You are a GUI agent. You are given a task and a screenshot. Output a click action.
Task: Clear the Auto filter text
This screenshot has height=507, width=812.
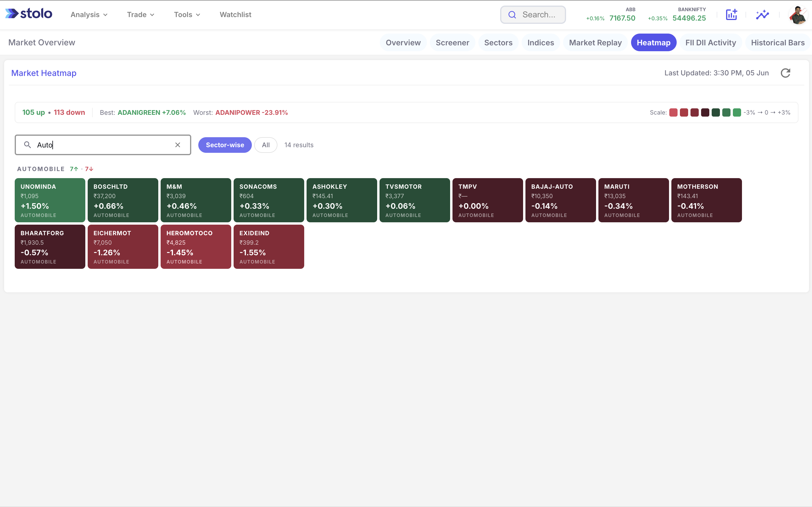[177, 145]
